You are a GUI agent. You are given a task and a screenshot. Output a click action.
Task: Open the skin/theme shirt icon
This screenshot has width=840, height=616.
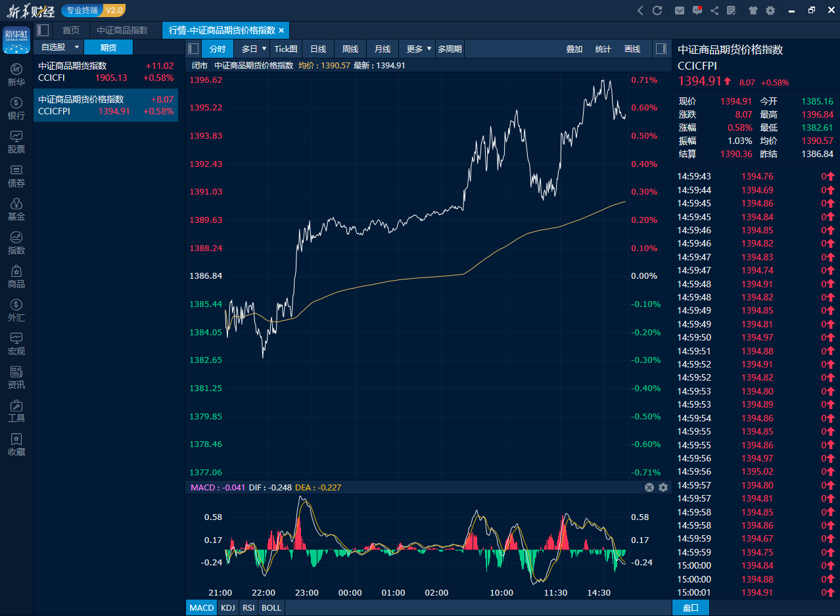[753, 11]
